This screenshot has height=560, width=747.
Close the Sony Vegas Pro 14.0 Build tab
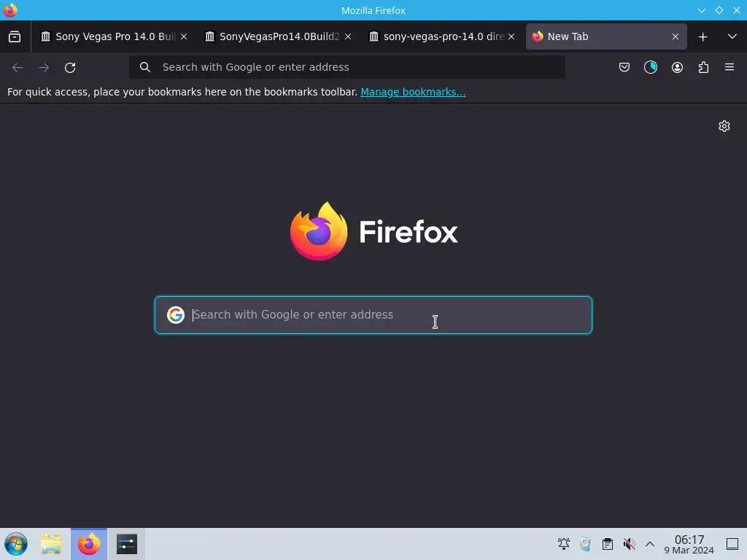[x=184, y=36]
